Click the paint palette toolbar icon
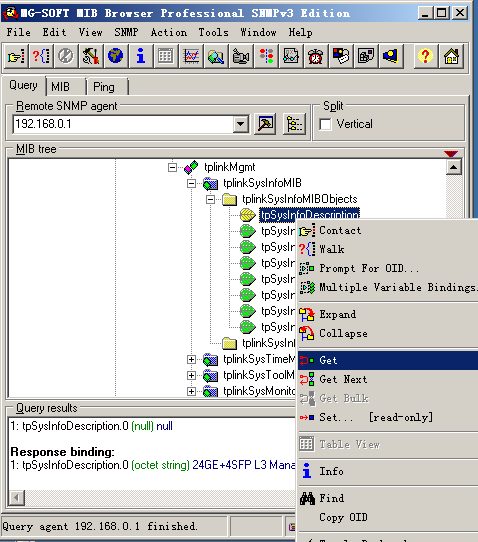 tap(341, 56)
